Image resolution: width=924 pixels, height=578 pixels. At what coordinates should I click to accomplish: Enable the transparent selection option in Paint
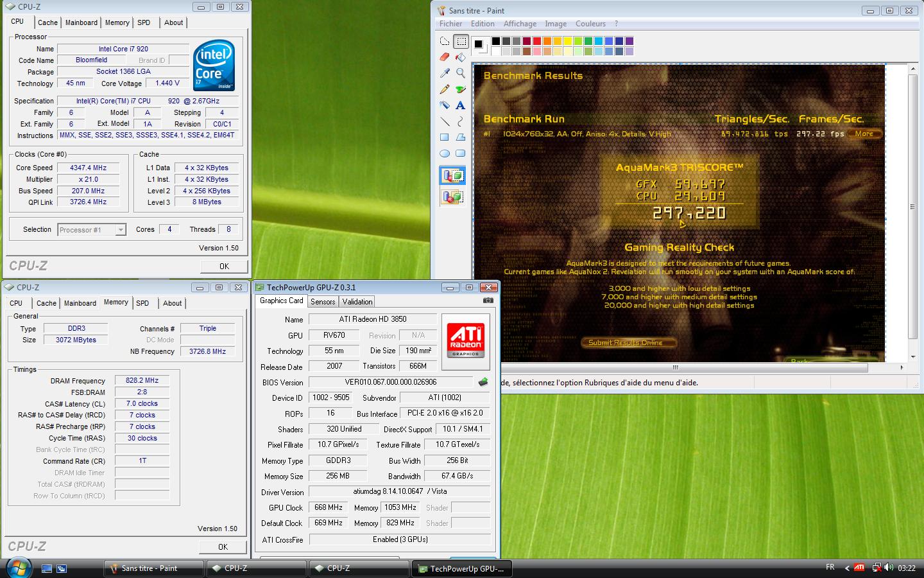pos(452,197)
